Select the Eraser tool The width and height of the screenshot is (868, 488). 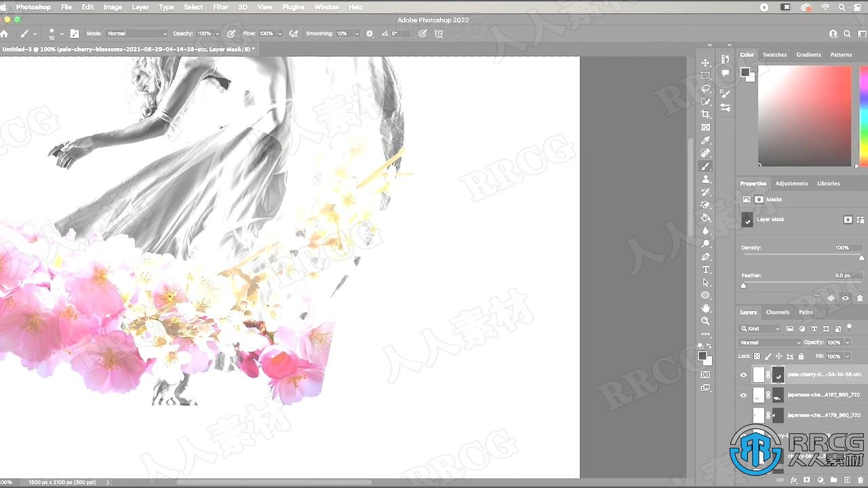[x=705, y=205]
